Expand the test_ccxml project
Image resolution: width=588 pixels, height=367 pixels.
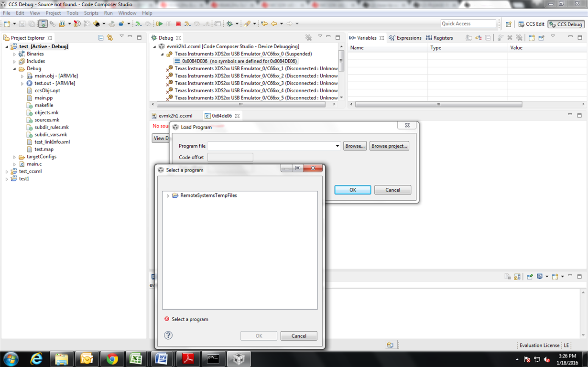[x=7, y=172]
